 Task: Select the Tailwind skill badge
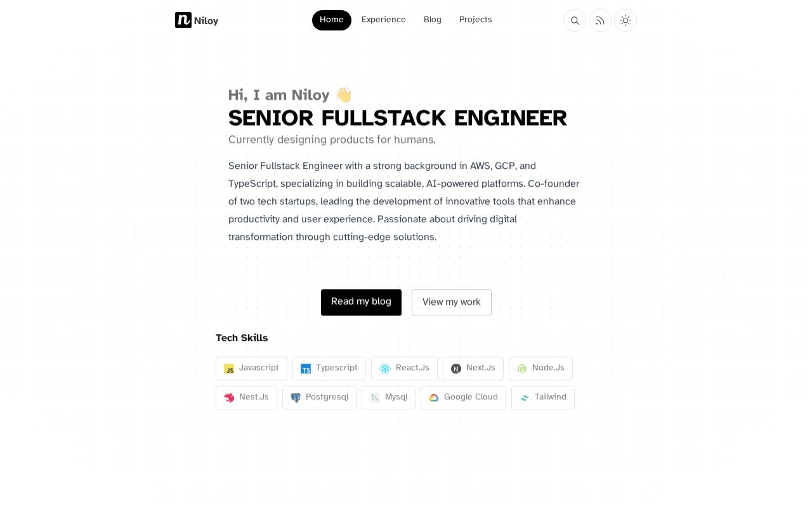pyautogui.click(x=543, y=398)
